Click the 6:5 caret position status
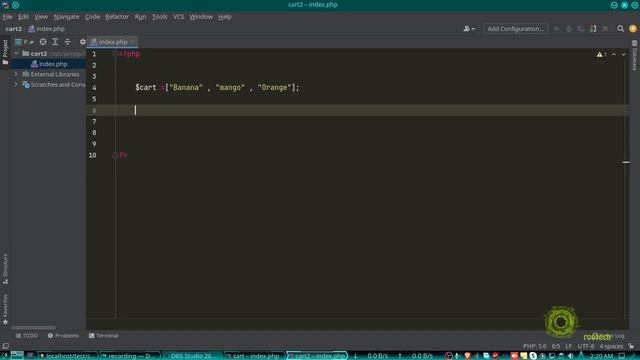The height and width of the screenshot is (360, 640). (556, 346)
